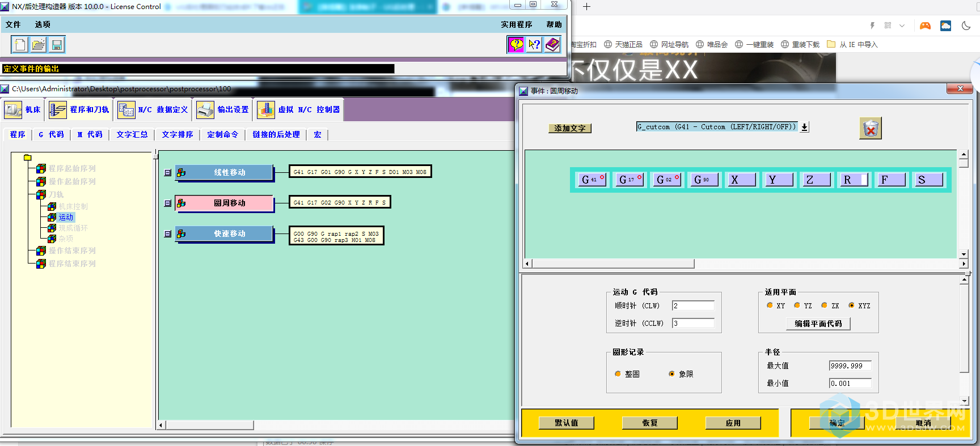Click the 现成循环 cube icon
This screenshot has height=446, width=980.
(52, 228)
